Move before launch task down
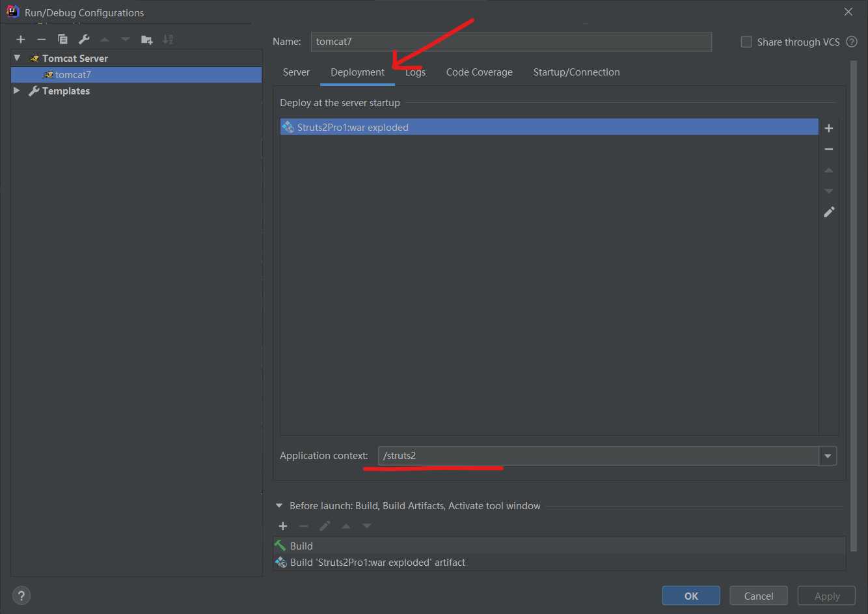868x614 pixels. tap(367, 526)
